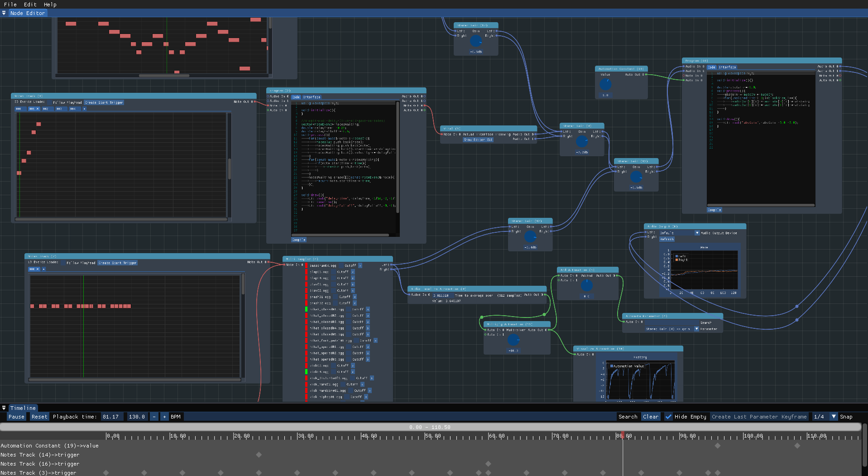This screenshot has width=868, height=476.
Task: Click the Add Automation addend knob
Action: tap(587, 285)
